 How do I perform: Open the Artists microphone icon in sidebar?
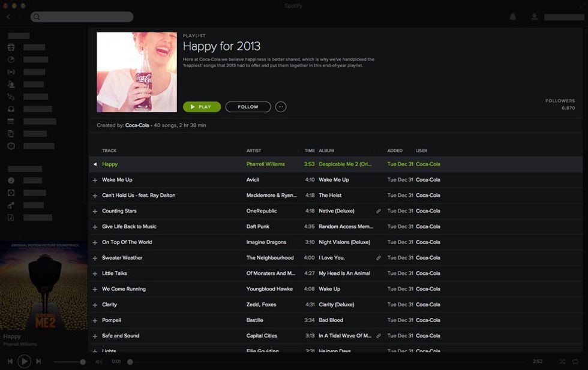click(x=11, y=205)
